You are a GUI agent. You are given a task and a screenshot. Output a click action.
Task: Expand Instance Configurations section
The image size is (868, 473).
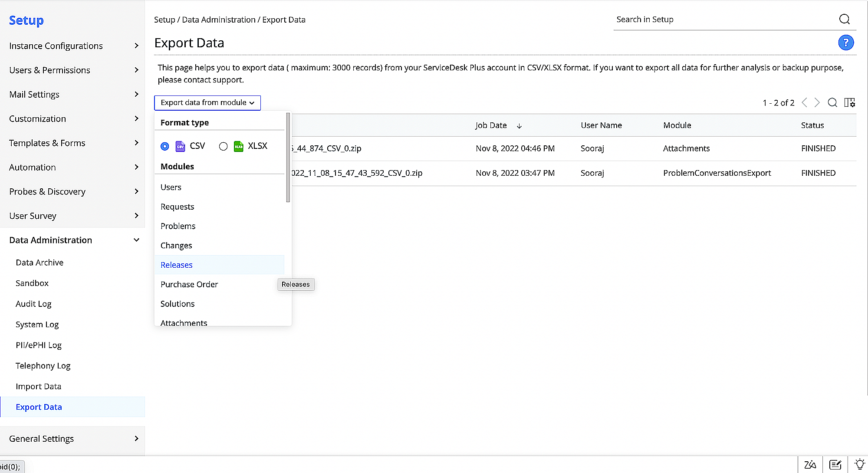(136, 46)
